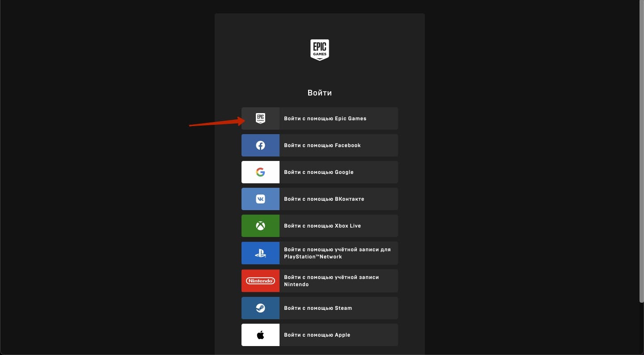Click the red Nintendo logo icon

[260, 281]
